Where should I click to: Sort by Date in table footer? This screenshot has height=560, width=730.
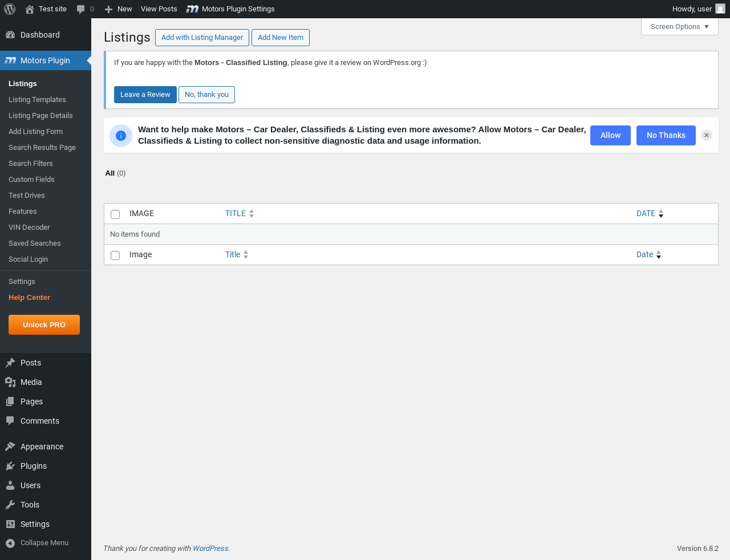(x=649, y=254)
